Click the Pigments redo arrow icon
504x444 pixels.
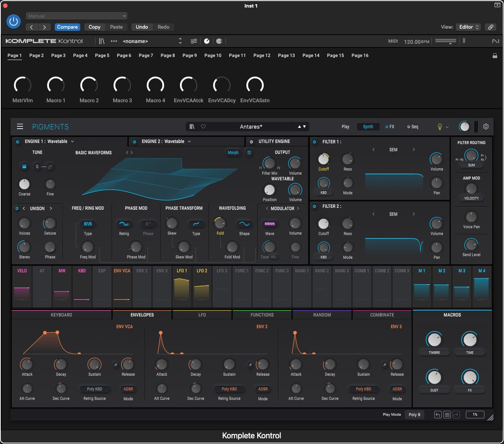456,415
